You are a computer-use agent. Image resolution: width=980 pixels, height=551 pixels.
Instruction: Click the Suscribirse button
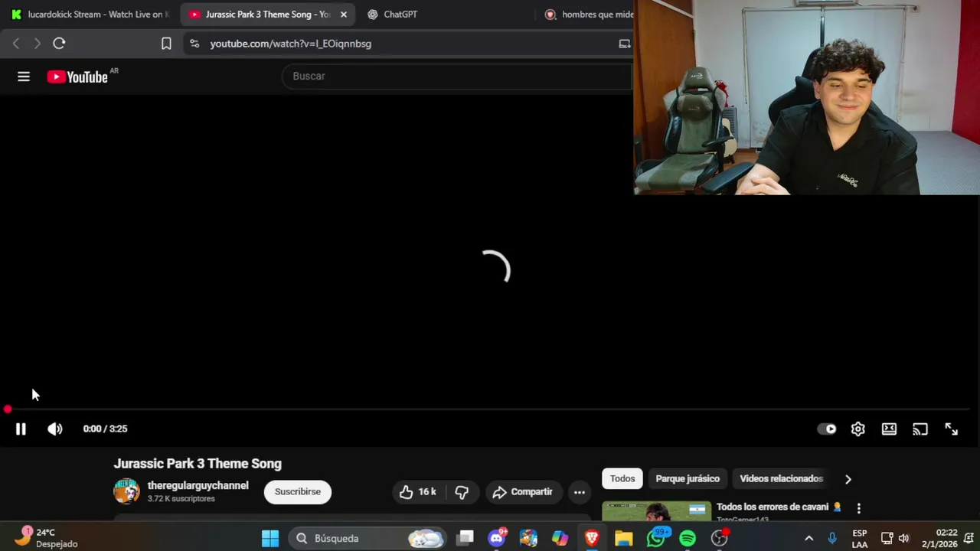(298, 492)
